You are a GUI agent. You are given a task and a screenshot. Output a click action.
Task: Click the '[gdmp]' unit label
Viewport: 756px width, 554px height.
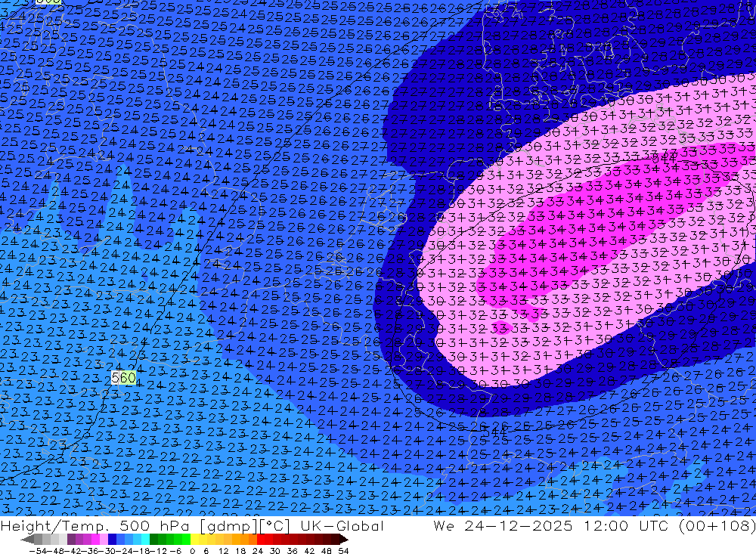[x=228, y=526]
